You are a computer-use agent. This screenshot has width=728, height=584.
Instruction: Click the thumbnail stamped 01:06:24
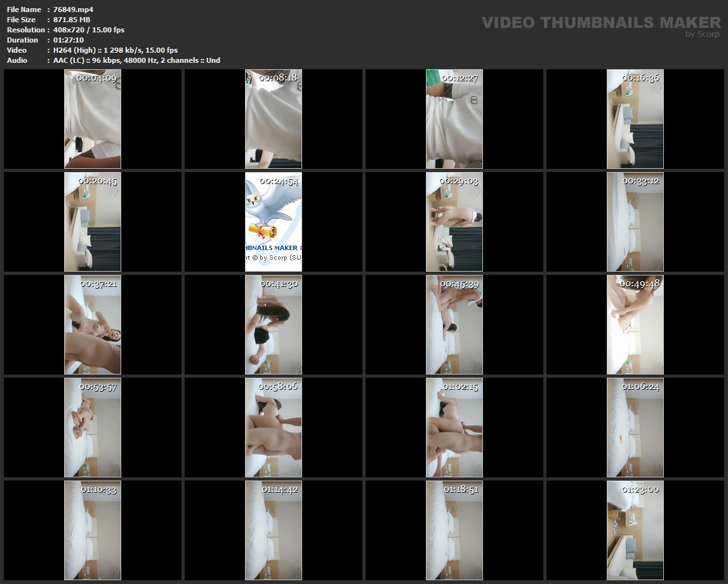635,427
